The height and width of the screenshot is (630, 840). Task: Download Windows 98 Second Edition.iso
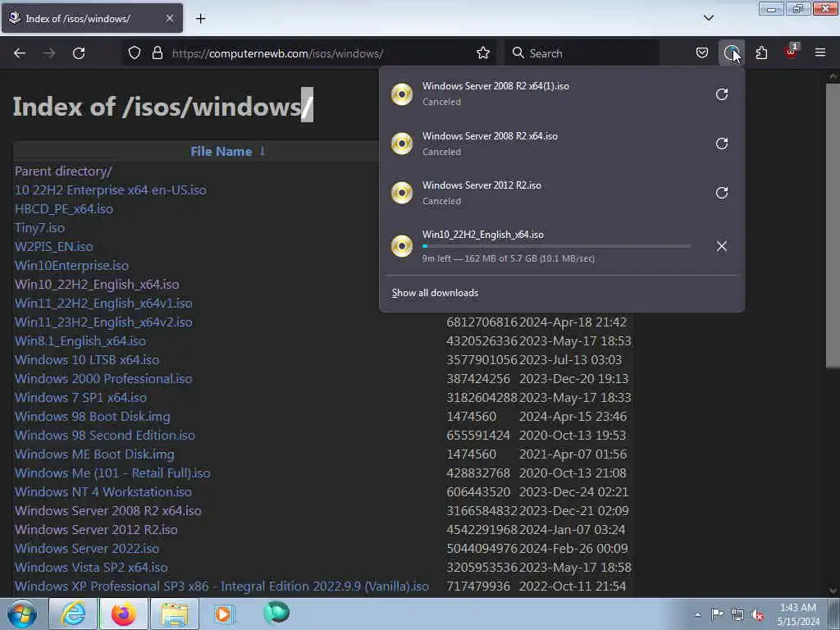105,435
